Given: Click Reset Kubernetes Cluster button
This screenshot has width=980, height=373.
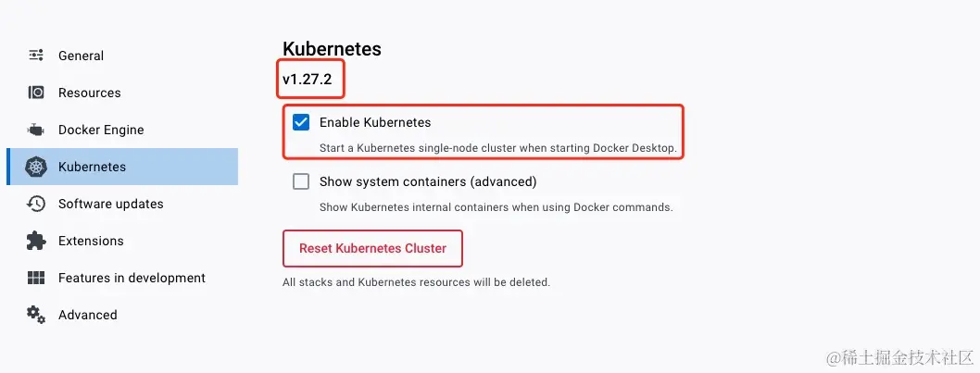Looking at the screenshot, I should (372, 248).
